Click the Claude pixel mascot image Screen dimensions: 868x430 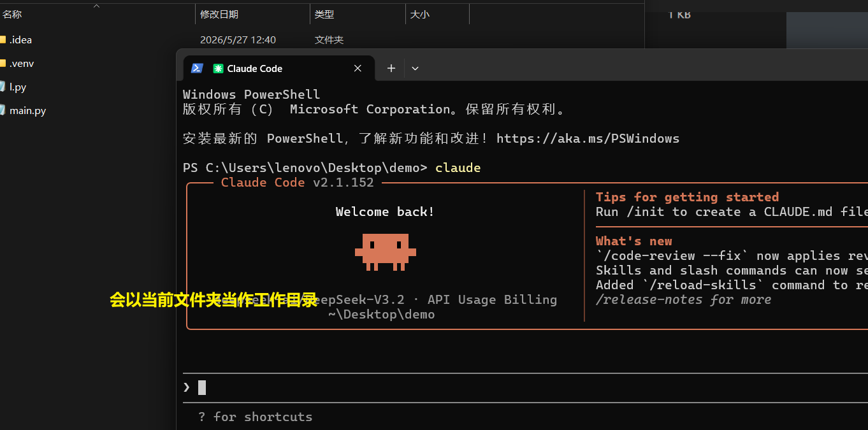386,252
